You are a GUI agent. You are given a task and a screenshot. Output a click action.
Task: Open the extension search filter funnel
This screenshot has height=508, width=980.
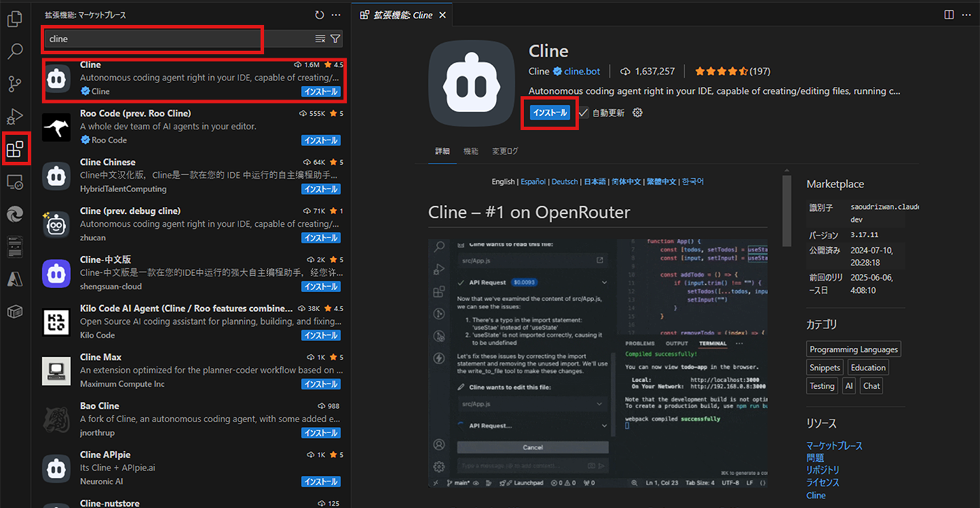point(335,39)
